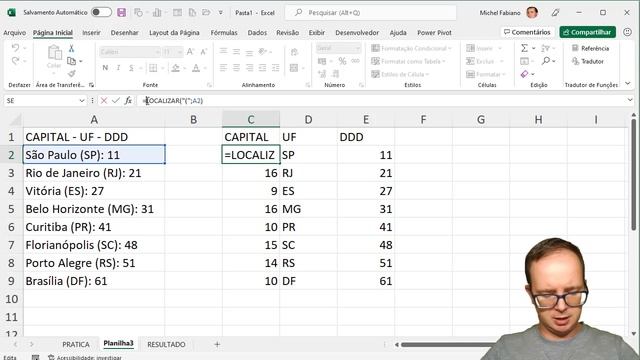The width and height of the screenshot is (640, 360).
Task: Add a new sheet with plus
Action: click(217, 344)
